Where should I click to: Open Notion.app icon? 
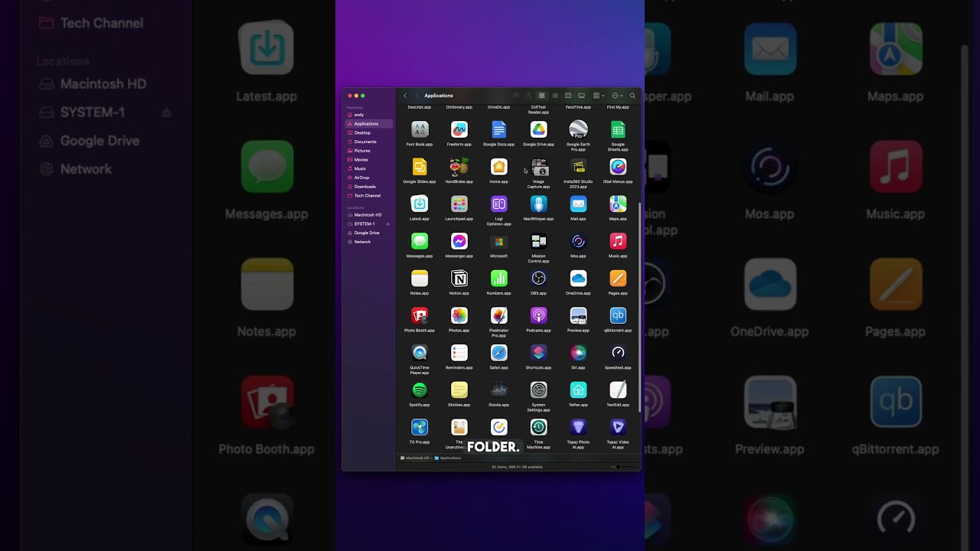pos(459,278)
